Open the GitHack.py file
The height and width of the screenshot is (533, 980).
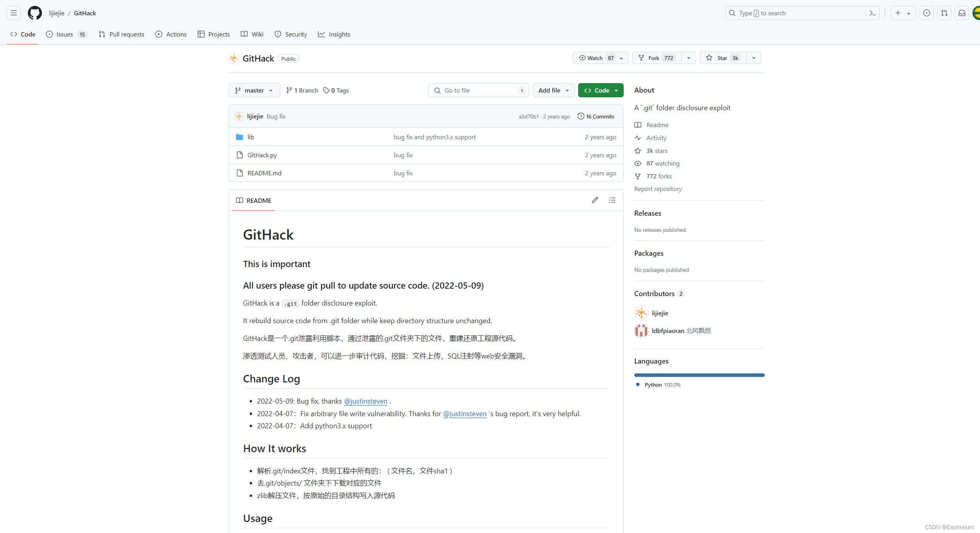[262, 155]
